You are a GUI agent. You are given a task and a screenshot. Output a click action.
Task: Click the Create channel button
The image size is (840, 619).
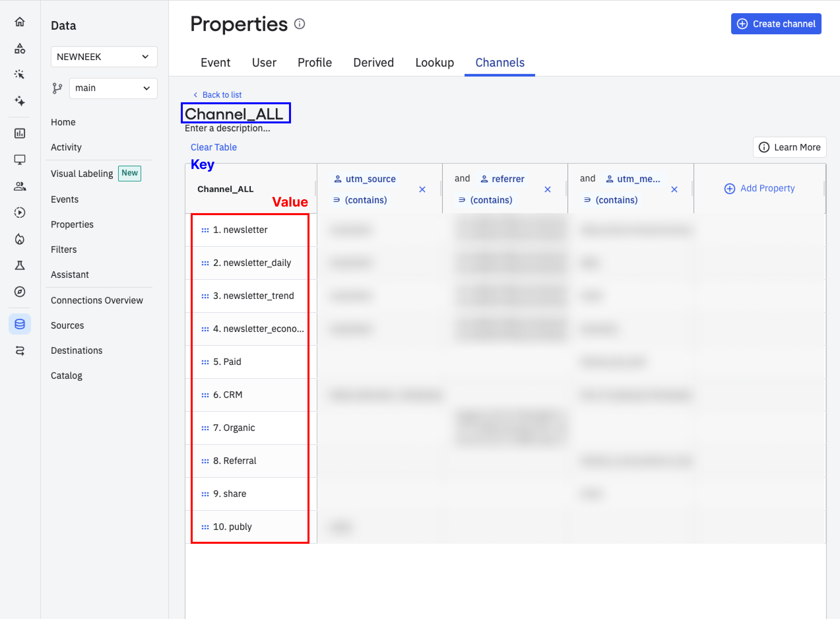click(776, 24)
